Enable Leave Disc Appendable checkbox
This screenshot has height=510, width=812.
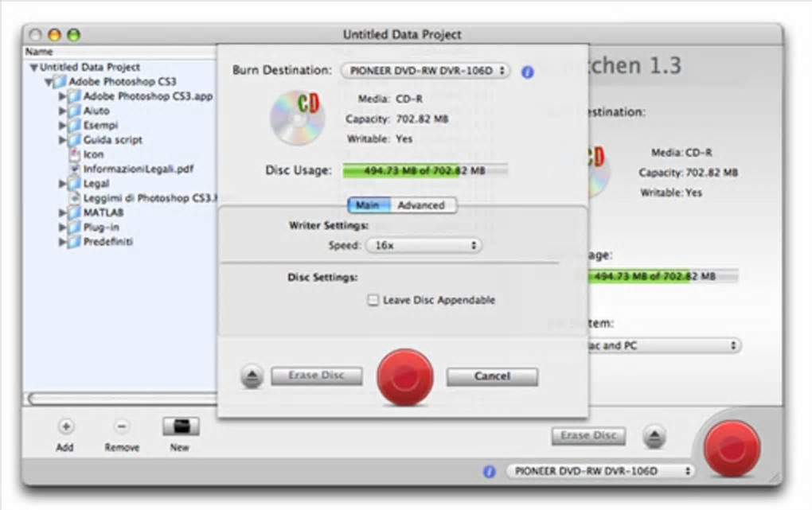pyautogui.click(x=373, y=300)
